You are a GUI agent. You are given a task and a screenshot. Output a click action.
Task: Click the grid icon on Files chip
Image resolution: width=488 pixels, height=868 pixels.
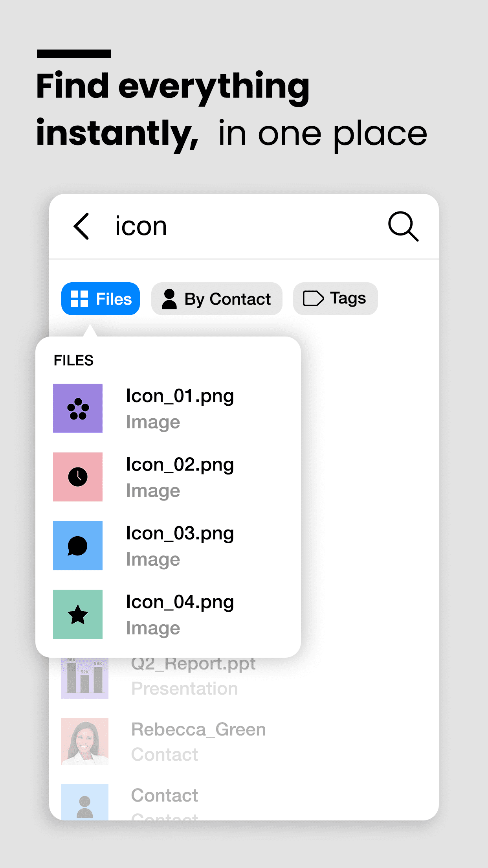(79, 299)
